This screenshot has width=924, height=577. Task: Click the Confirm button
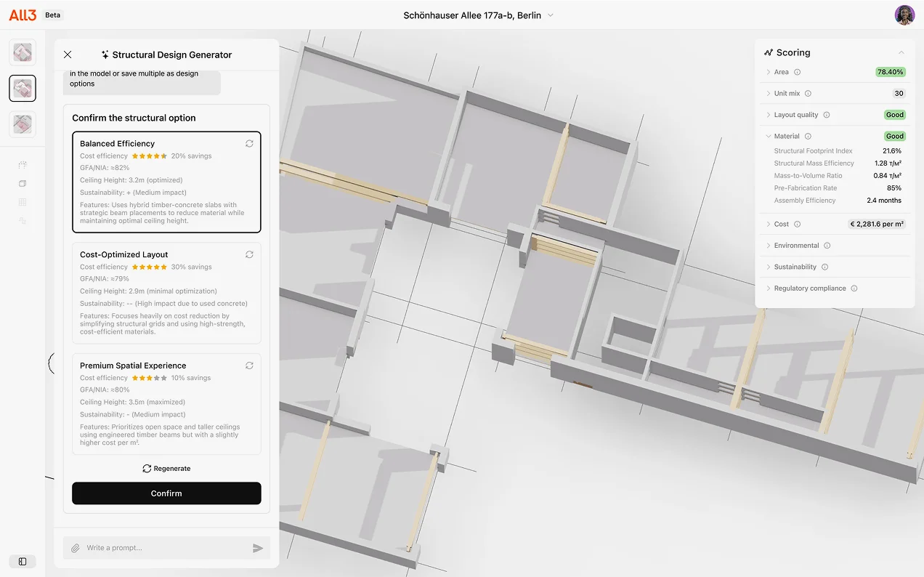[166, 493]
